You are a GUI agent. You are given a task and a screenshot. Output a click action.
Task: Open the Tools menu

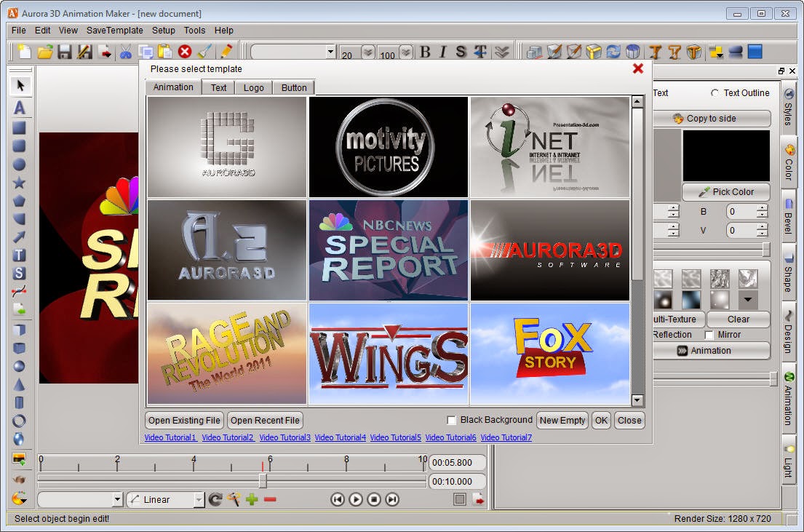(x=194, y=31)
